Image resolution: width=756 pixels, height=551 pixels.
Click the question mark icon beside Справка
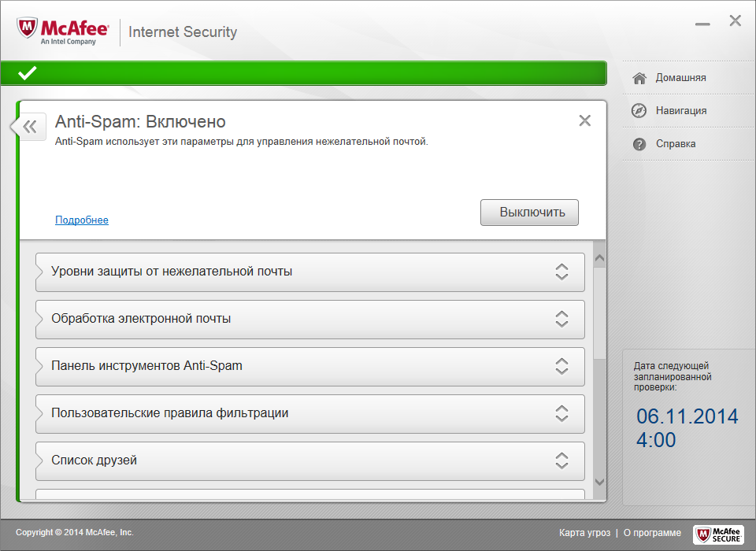639,143
